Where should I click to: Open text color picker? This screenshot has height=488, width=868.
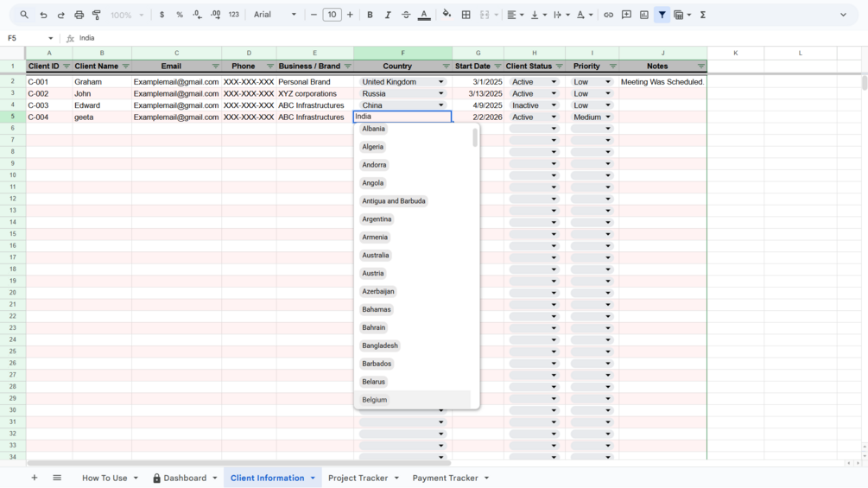click(424, 15)
